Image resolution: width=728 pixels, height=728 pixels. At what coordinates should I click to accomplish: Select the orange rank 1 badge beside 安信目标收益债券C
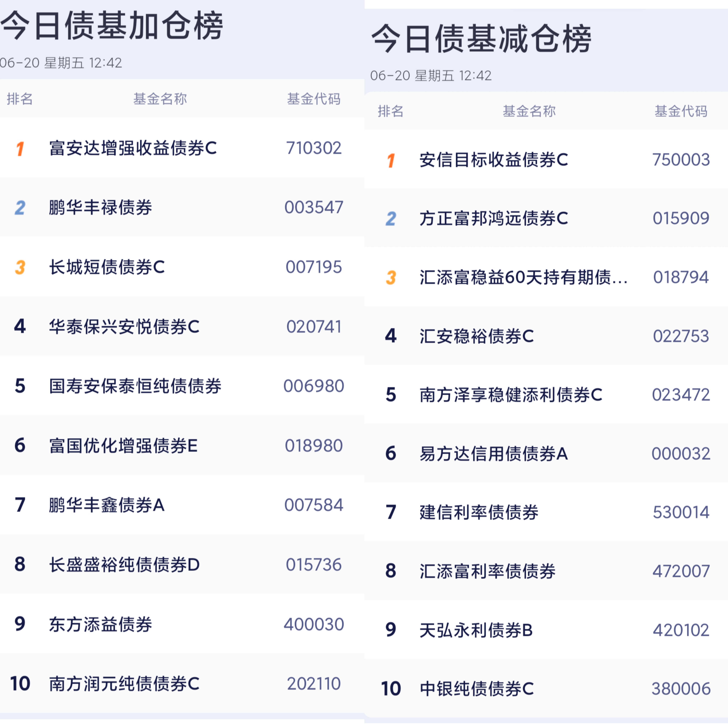pos(391,160)
